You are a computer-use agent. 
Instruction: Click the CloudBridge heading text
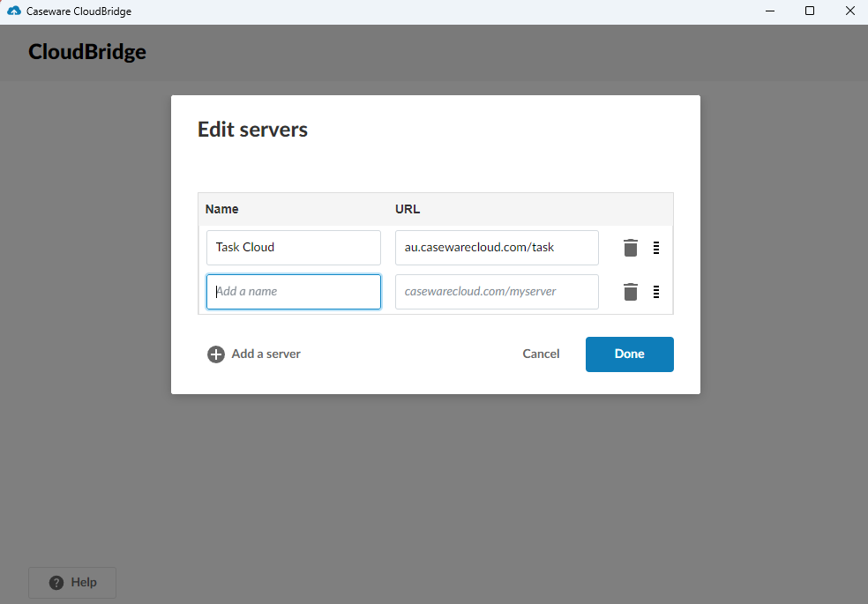coord(87,51)
